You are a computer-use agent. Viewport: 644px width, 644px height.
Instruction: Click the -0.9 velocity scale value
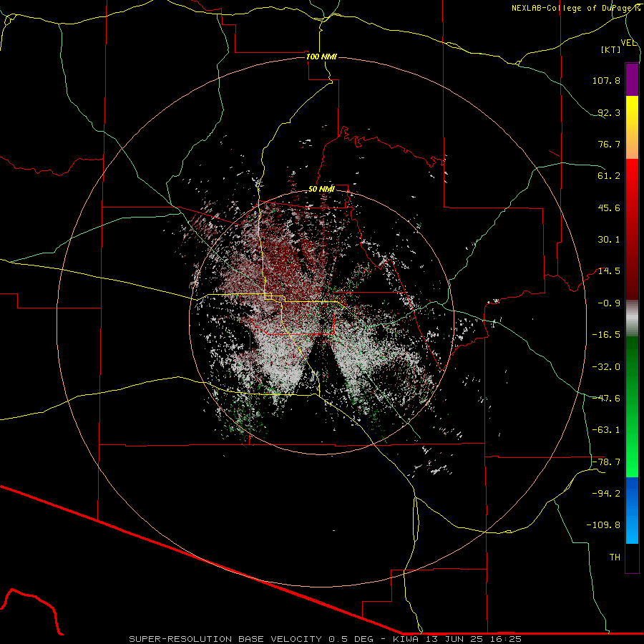click(x=609, y=303)
